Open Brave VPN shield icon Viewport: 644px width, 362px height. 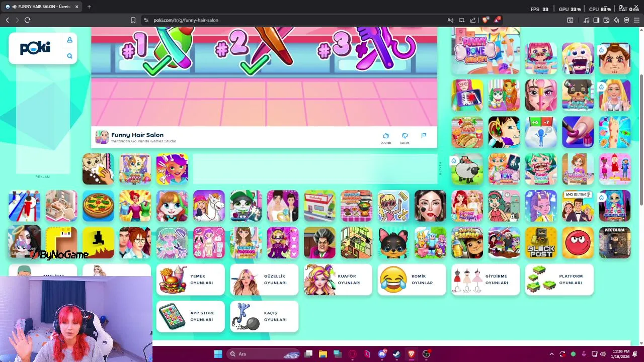click(x=626, y=20)
